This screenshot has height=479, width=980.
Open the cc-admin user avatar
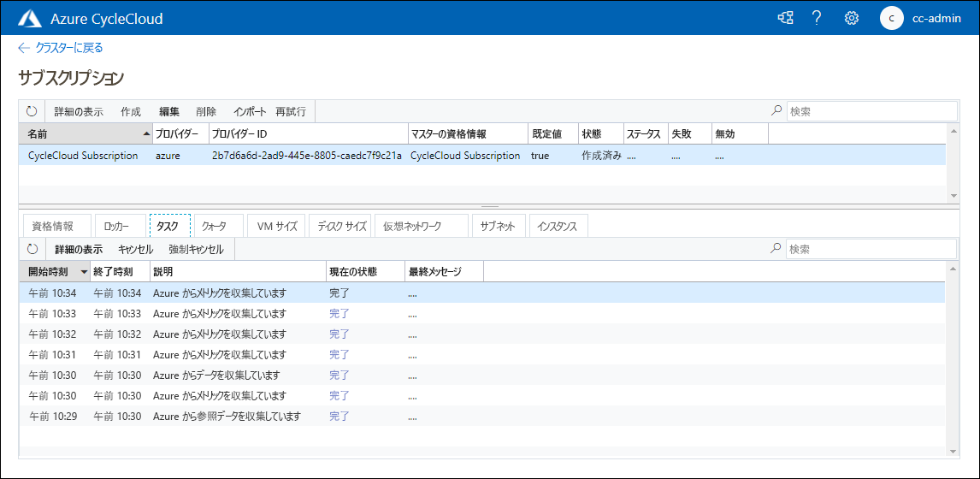point(891,18)
